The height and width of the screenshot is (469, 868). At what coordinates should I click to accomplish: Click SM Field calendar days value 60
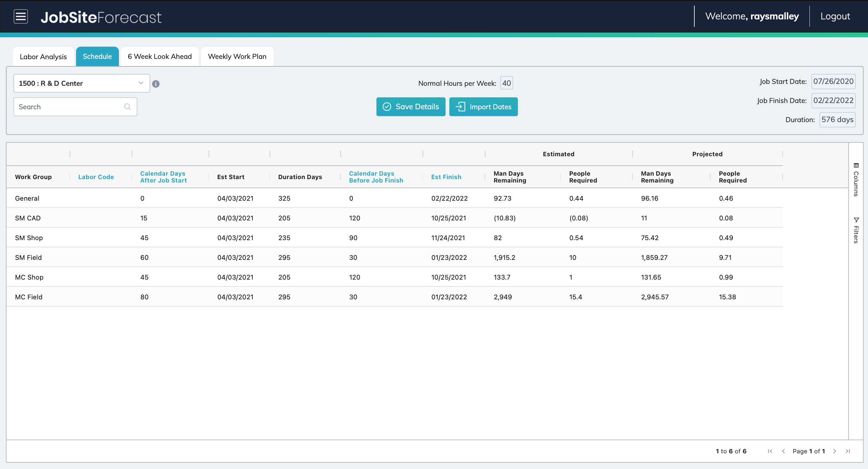coord(144,257)
